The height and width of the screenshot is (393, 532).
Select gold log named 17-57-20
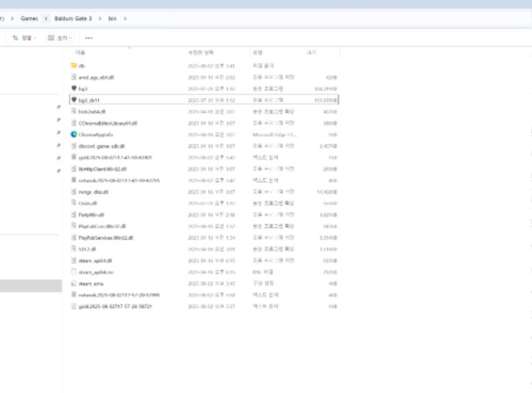(115, 307)
